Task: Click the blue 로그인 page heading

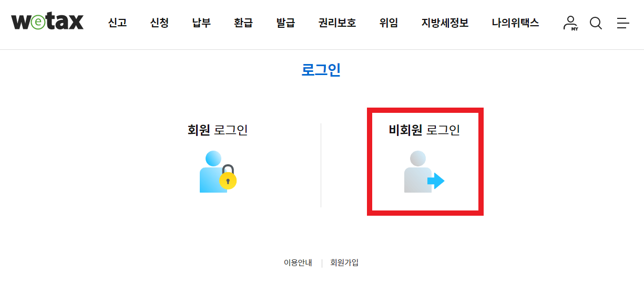Action: [321, 70]
